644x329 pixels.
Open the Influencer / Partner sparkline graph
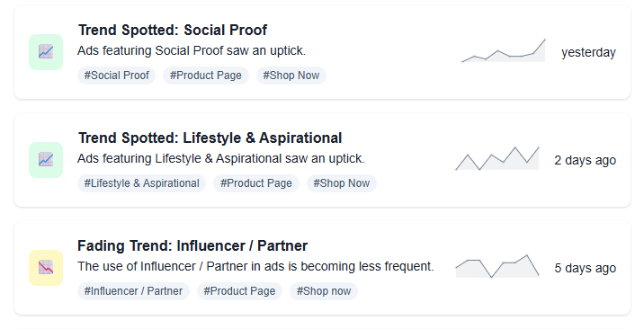coord(497,266)
